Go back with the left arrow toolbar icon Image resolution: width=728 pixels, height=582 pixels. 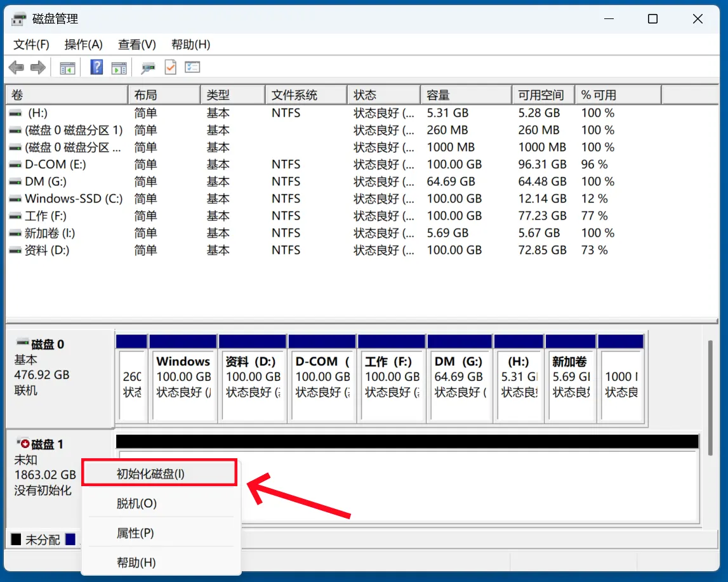coord(17,68)
